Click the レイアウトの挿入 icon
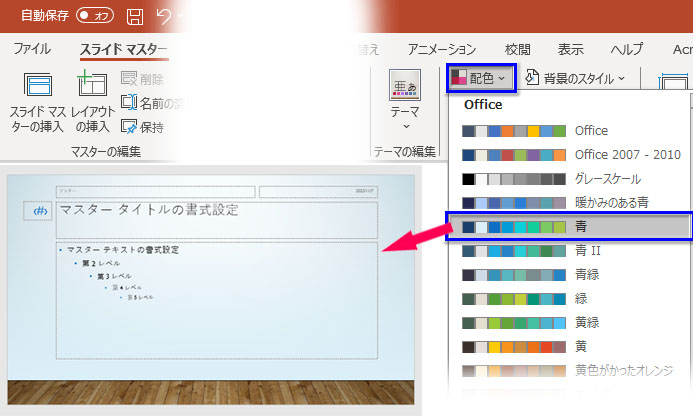693x416 pixels. pyautogui.click(x=92, y=83)
